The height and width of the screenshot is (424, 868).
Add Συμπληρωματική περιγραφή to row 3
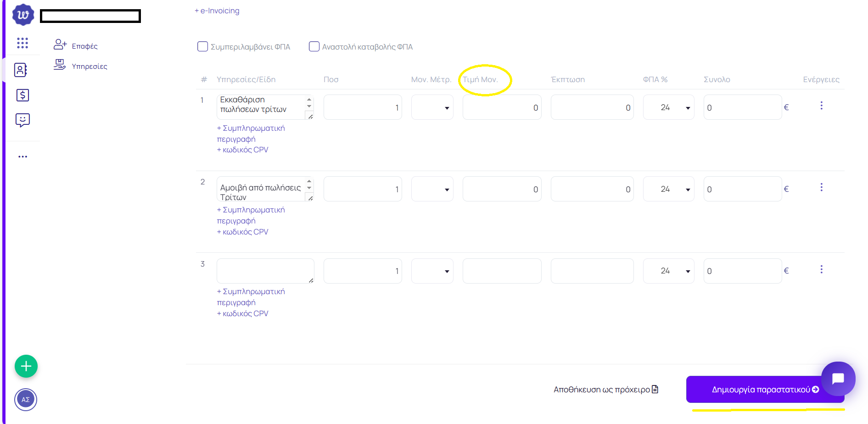pos(251,297)
